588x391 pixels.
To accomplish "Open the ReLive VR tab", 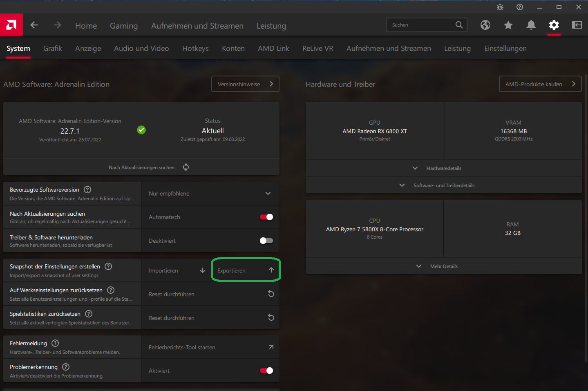I will pos(318,48).
